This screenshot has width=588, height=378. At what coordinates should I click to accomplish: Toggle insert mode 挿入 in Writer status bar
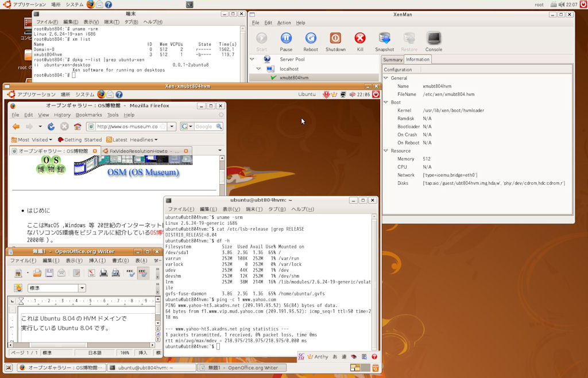coord(143,353)
